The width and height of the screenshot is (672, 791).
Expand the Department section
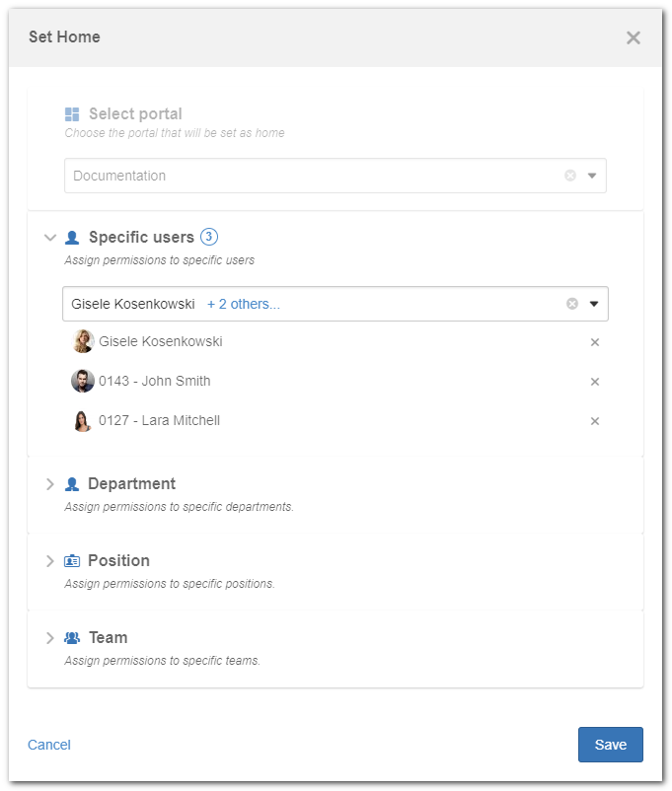49,484
